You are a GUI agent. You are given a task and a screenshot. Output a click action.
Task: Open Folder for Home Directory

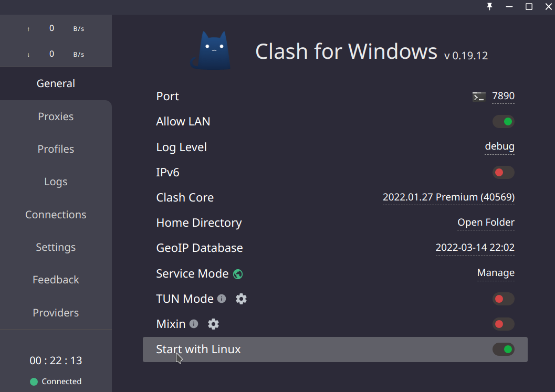pyautogui.click(x=486, y=222)
